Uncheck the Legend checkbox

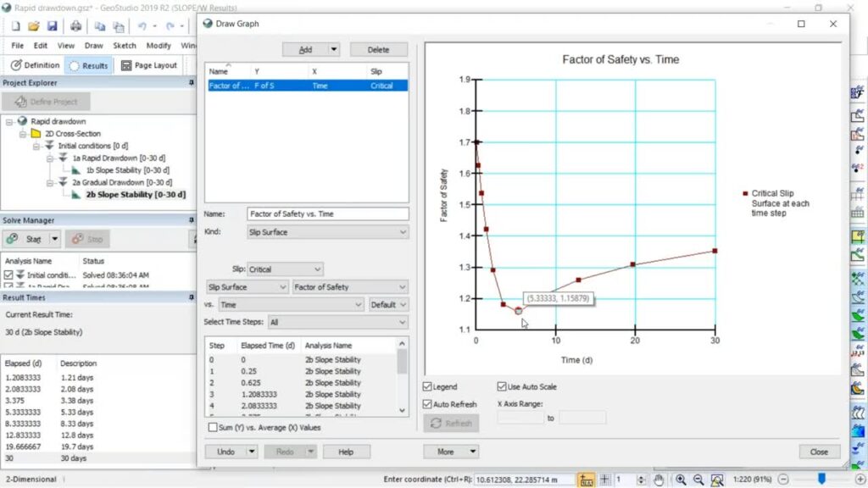[x=427, y=387]
